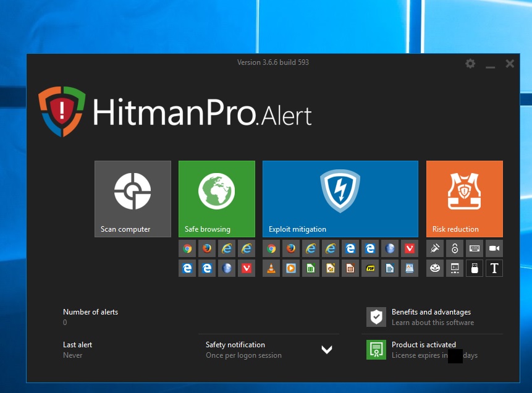Click the 'Once per logon session' text
The height and width of the screenshot is (393, 532).
pos(243,355)
